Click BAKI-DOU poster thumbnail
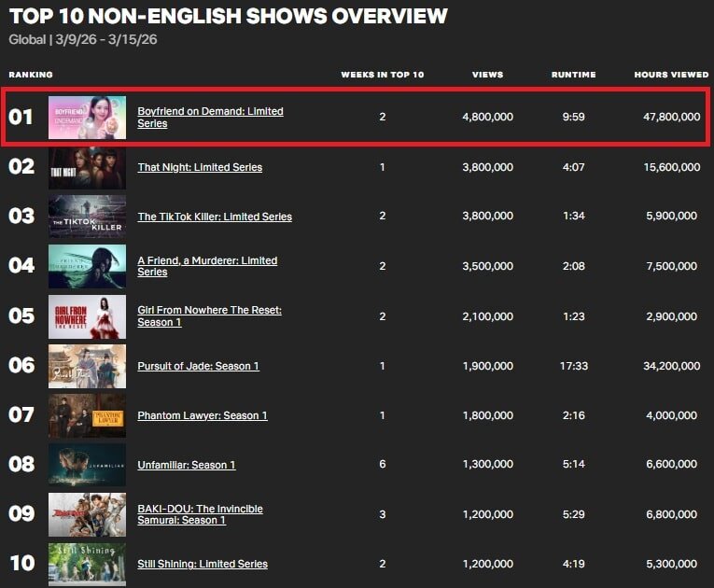The width and height of the screenshot is (714, 588). point(88,514)
